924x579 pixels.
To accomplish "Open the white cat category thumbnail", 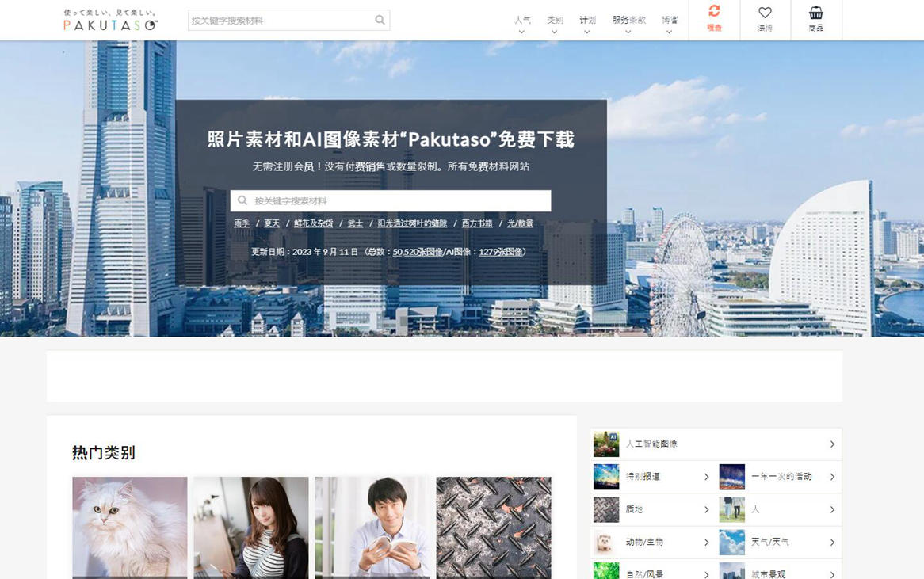I will pos(130,528).
